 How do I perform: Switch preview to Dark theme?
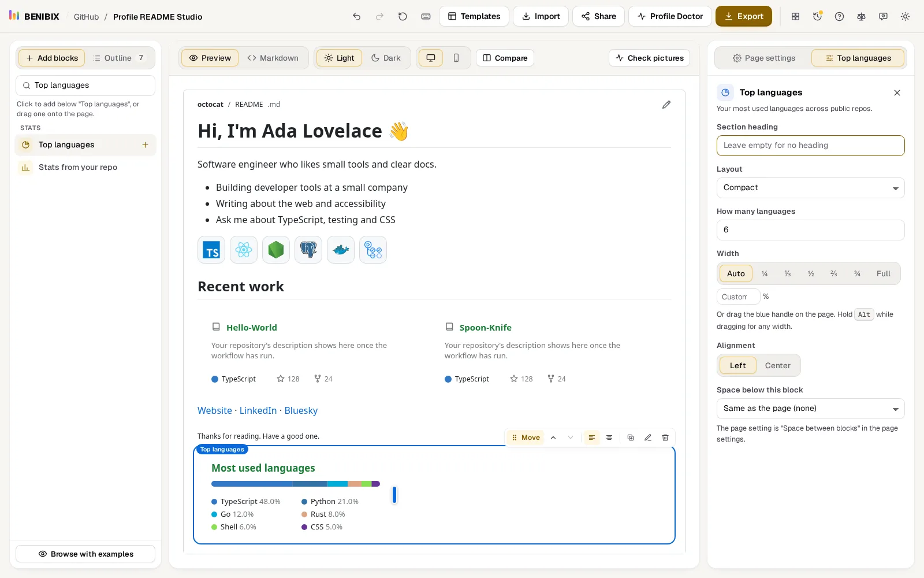click(386, 58)
